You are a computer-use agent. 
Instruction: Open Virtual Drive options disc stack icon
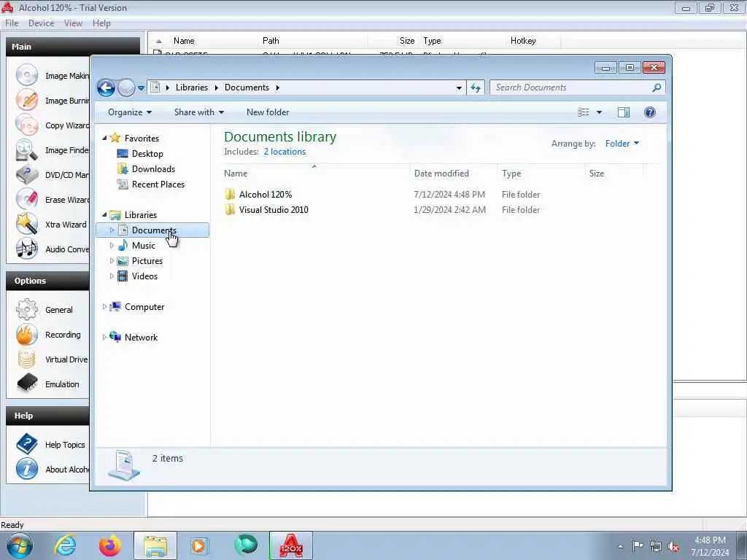click(27, 359)
